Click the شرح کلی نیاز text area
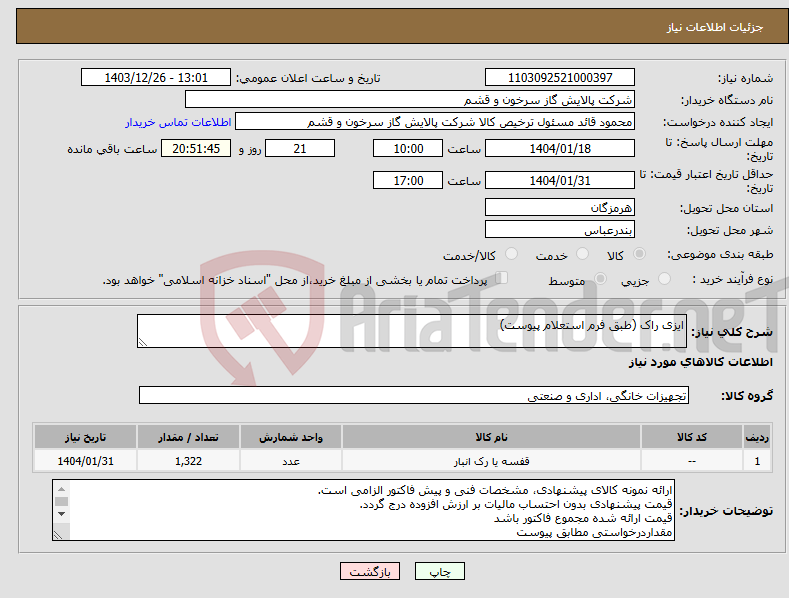This screenshot has width=789, height=598. coord(412,331)
